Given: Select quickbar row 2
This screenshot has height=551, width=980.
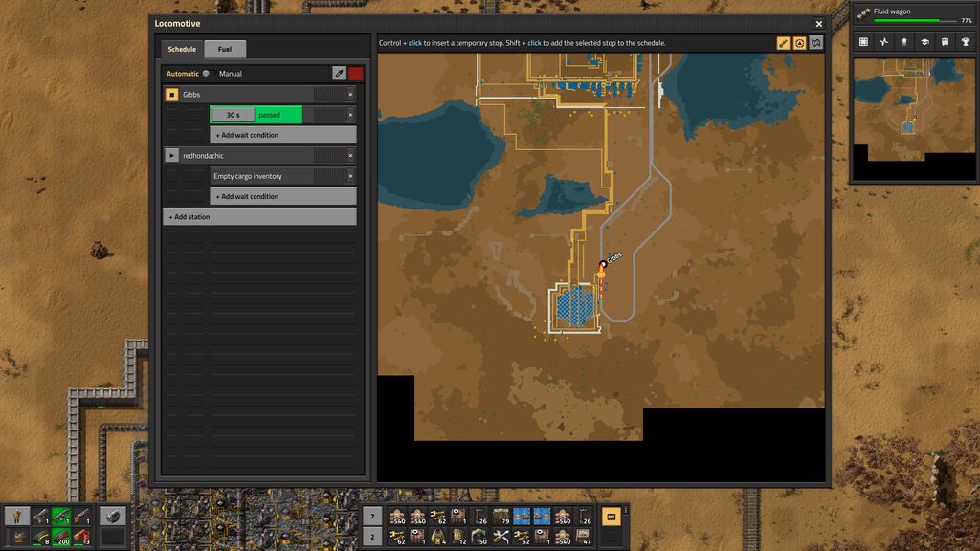Looking at the screenshot, I should pos(372,535).
